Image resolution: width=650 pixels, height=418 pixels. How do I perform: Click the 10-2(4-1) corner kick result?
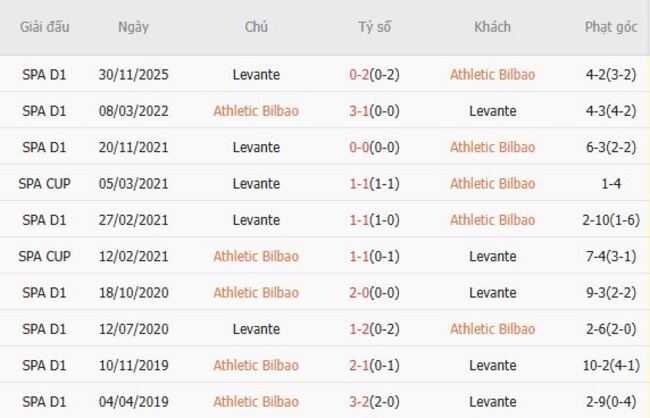(x=610, y=366)
